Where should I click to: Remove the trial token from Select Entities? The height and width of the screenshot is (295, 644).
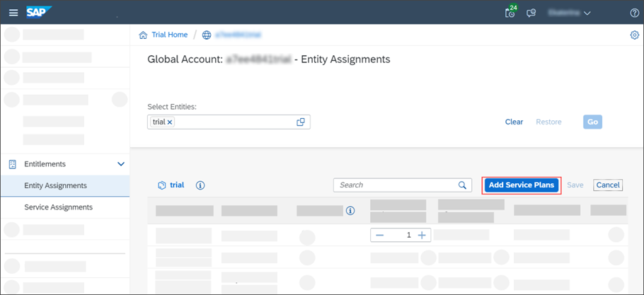[x=170, y=122]
